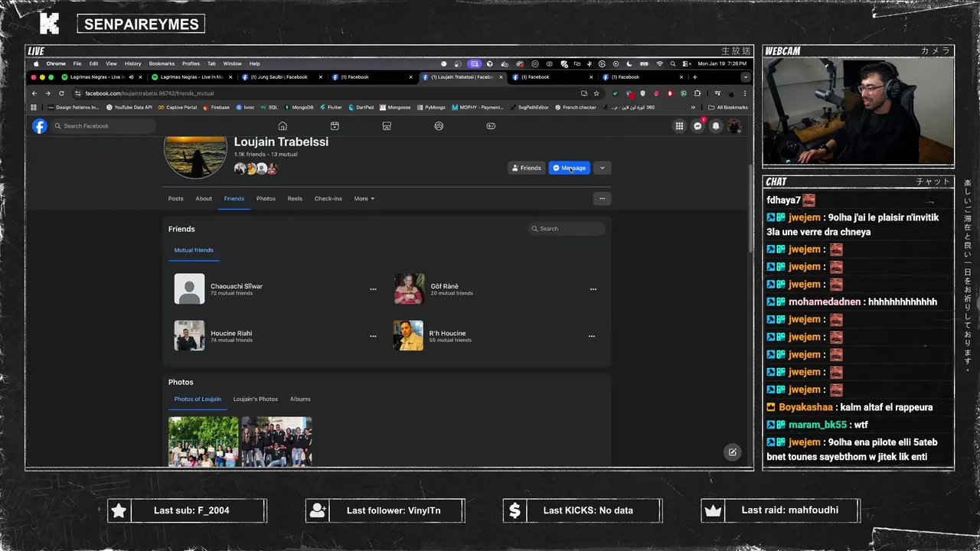Open options for Gôf Rànè
Image resolution: width=980 pixels, height=551 pixels.
pos(593,289)
